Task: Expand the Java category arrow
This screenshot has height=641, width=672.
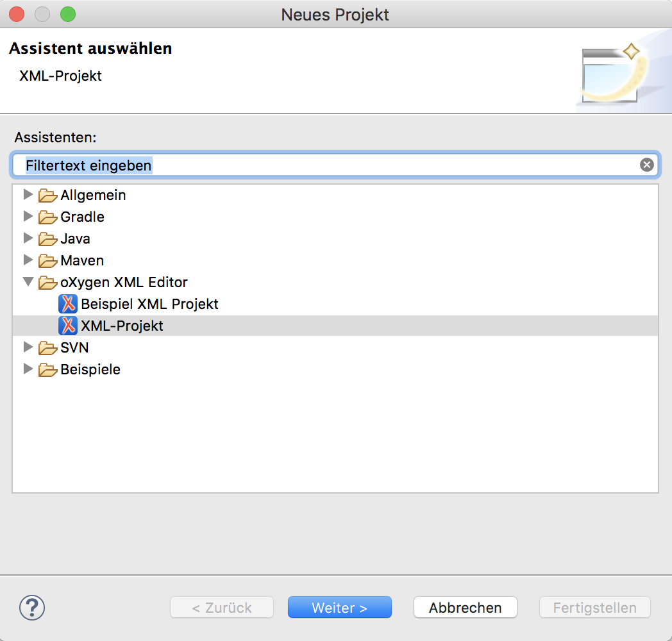Action: [x=28, y=238]
